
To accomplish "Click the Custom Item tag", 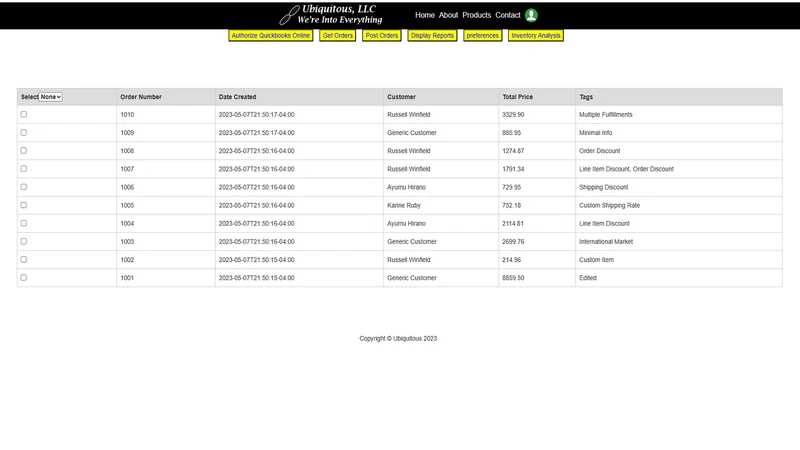I will [596, 260].
